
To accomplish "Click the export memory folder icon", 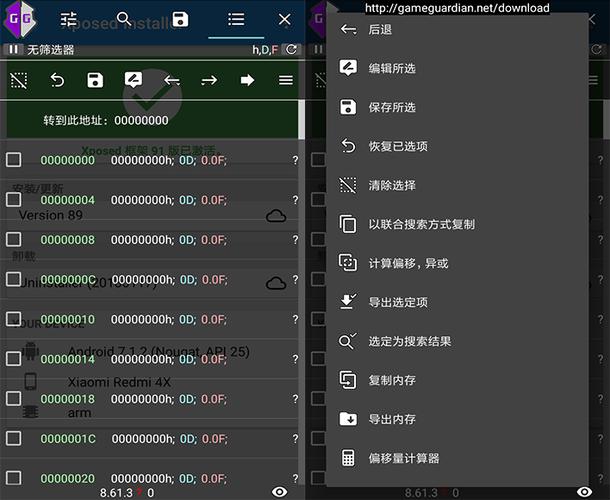I will coord(348,419).
